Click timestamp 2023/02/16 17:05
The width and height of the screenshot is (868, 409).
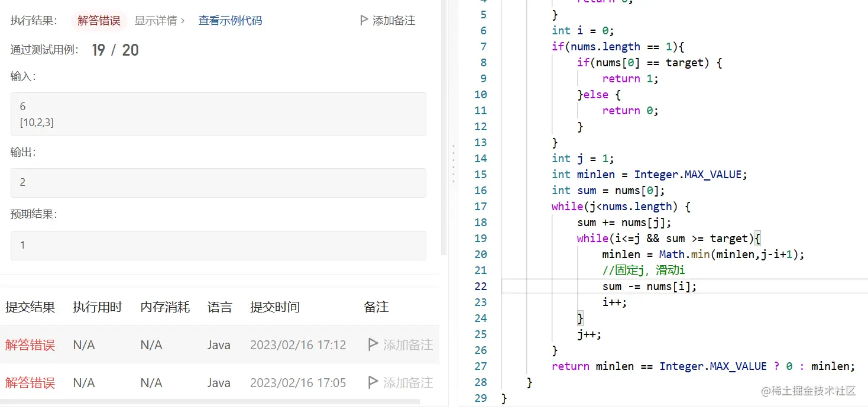tap(298, 382)
